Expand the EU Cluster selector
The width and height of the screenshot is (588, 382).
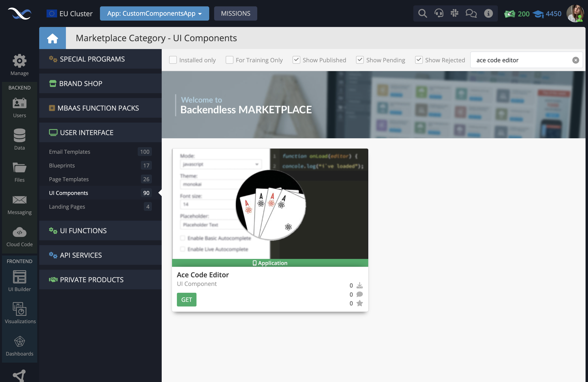click(x=70, y=13)
